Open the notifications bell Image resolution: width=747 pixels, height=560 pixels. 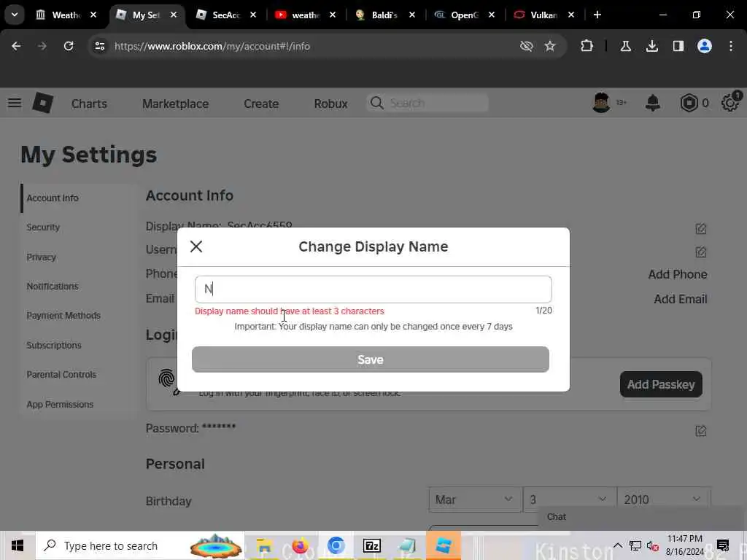tap(653, 102)
